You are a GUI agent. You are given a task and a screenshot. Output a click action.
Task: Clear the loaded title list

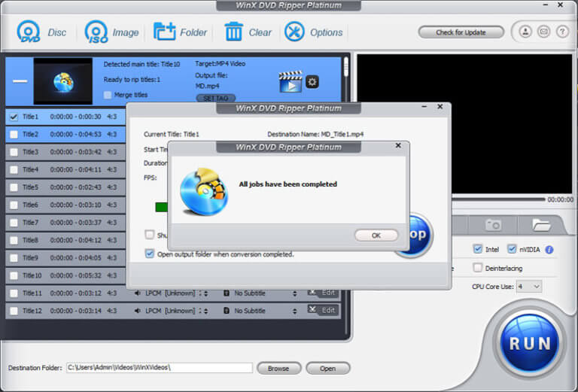coord(248,32)
